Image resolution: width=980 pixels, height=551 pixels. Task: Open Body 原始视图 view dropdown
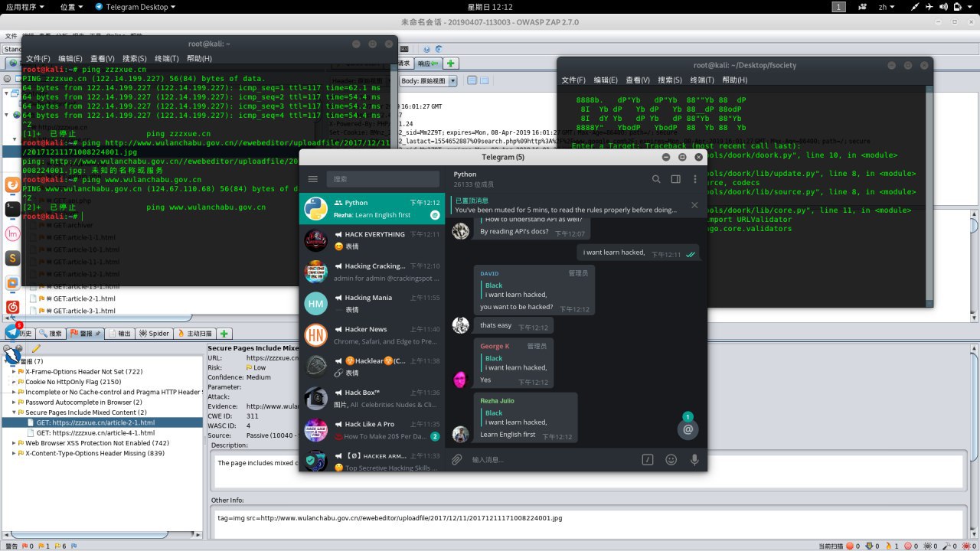[x=429, y=80]
